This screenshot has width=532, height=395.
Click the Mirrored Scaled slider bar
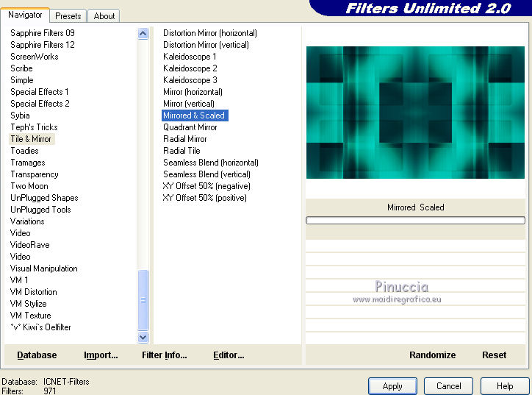[415, 221]
